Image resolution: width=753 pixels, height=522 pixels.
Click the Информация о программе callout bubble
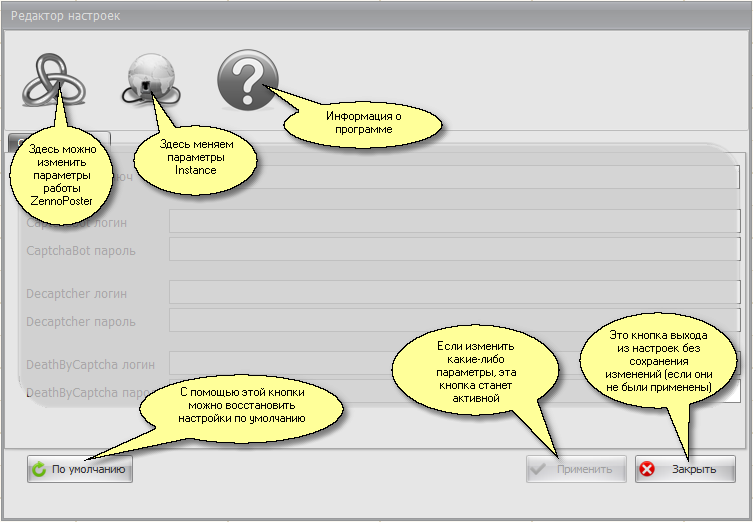pyautogui.click(x=364, y=122)
